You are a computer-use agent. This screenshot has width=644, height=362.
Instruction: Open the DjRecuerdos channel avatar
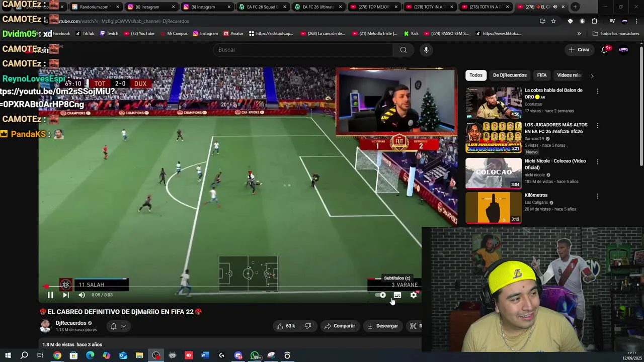pos(45,326)
